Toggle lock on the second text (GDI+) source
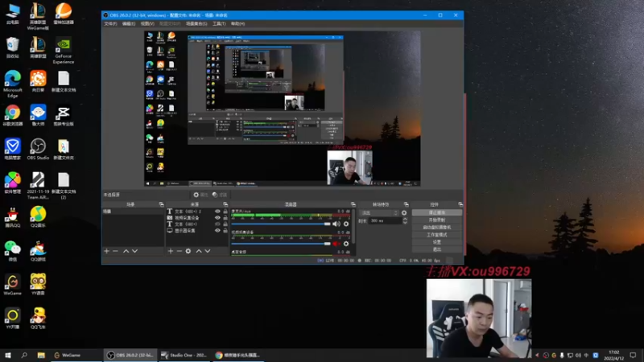The image size is (644, 362). [225, 224]
